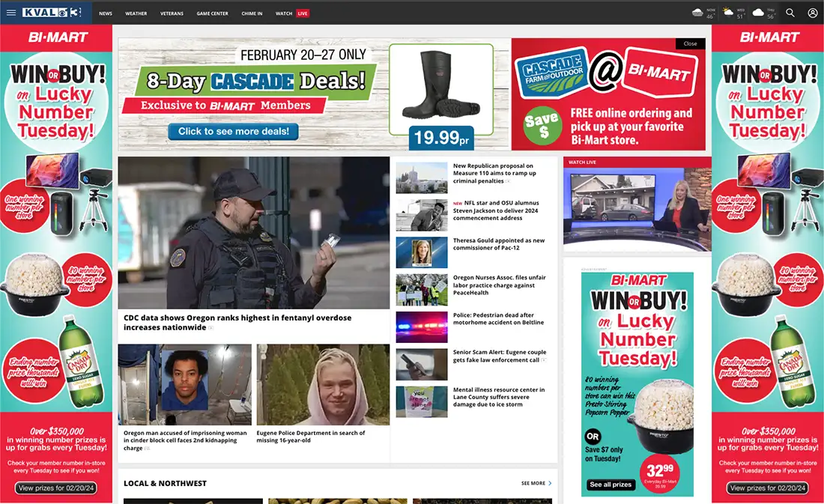Click the chevron arrow beside See More
This screenshot has height=504, width=824.
[x=550, y=483]
